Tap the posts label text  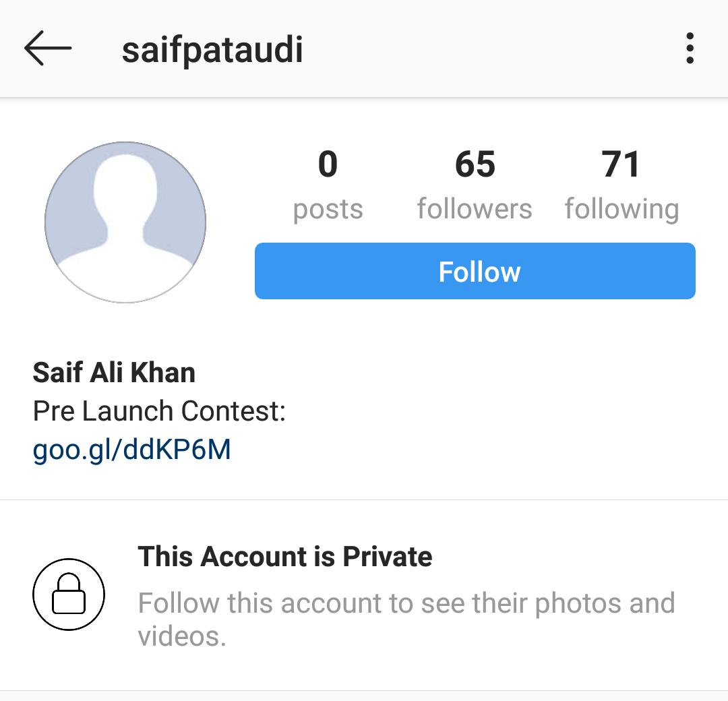[328, 210]
